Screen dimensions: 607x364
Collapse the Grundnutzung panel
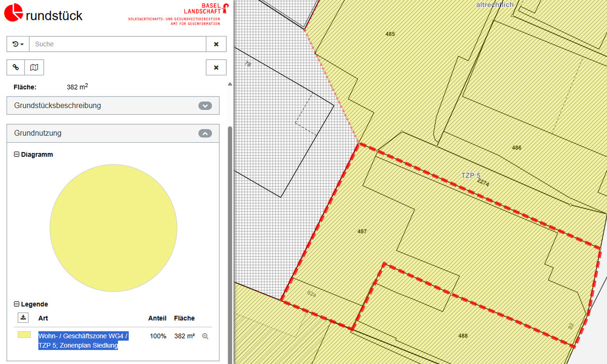tap(205, 134)
